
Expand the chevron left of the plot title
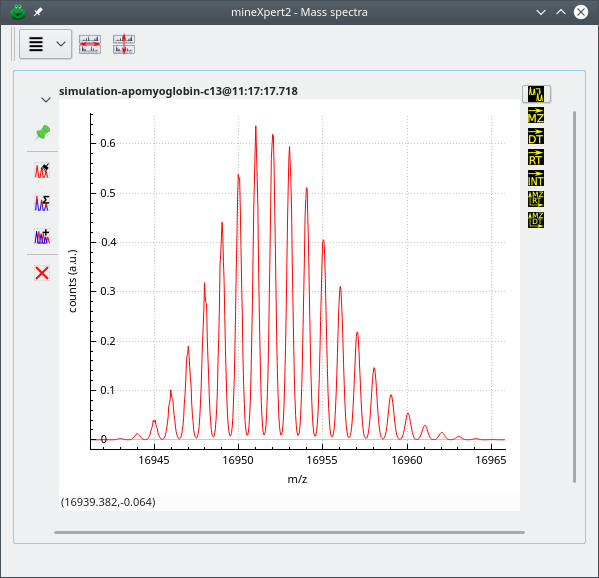(46, 100)
